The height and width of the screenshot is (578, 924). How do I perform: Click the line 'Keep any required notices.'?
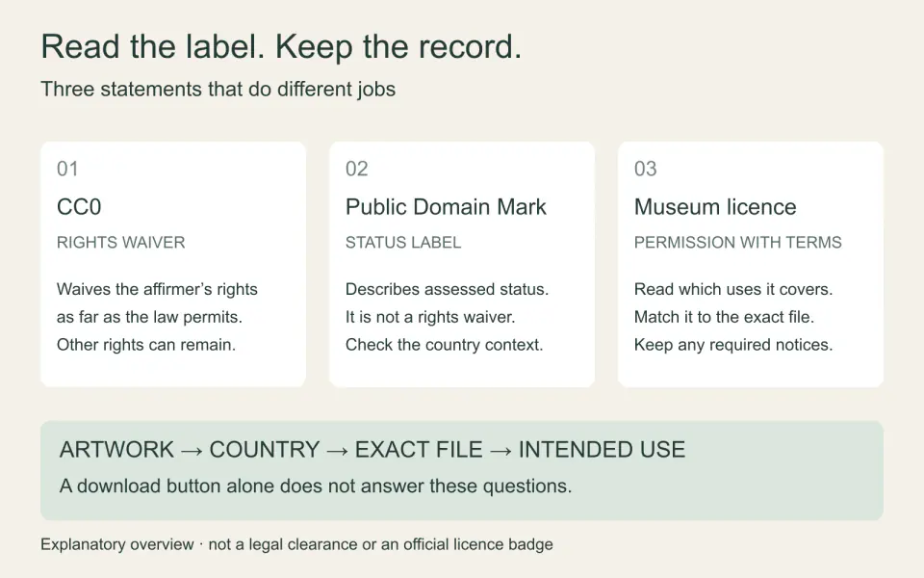(x=733, y=345)
